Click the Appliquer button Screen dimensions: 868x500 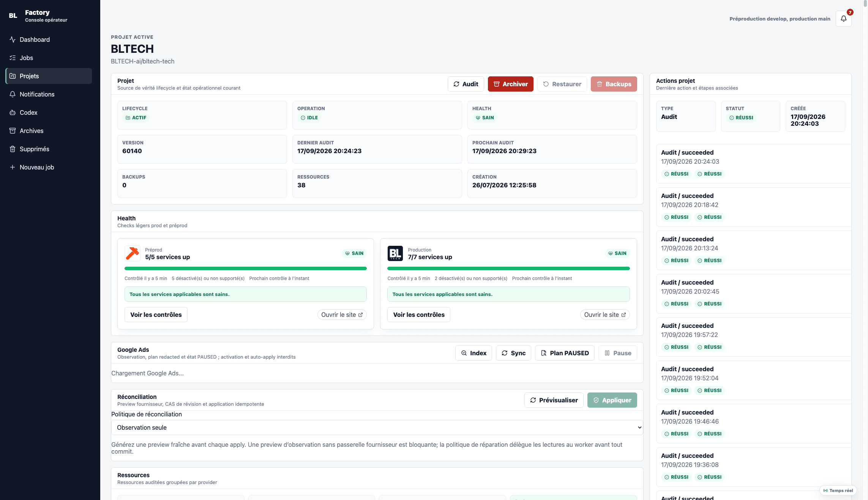pos(612,400)
